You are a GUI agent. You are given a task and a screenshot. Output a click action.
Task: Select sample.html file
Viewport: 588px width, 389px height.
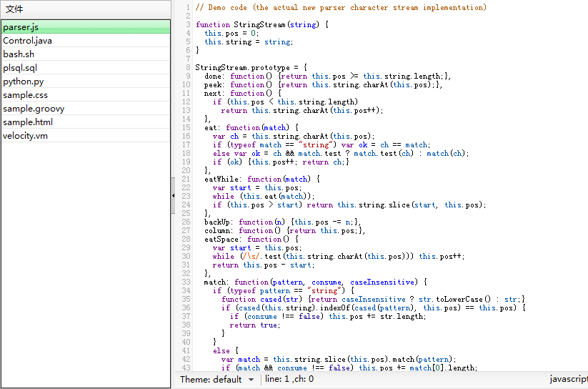coord(28,122)
